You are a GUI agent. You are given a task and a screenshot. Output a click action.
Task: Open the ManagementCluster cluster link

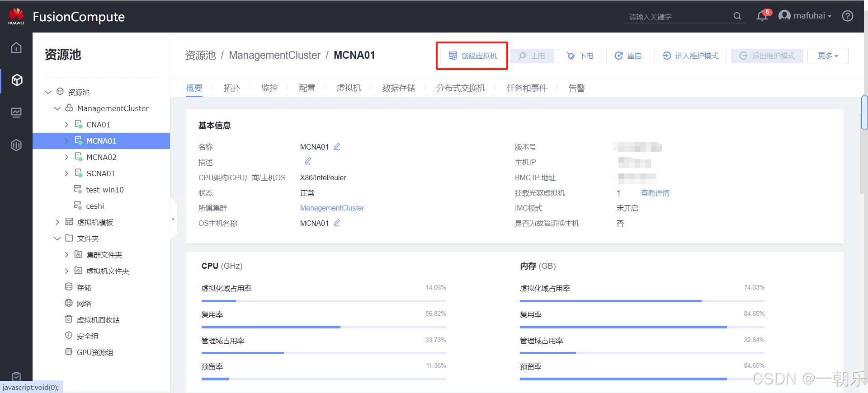pos(332,208)
